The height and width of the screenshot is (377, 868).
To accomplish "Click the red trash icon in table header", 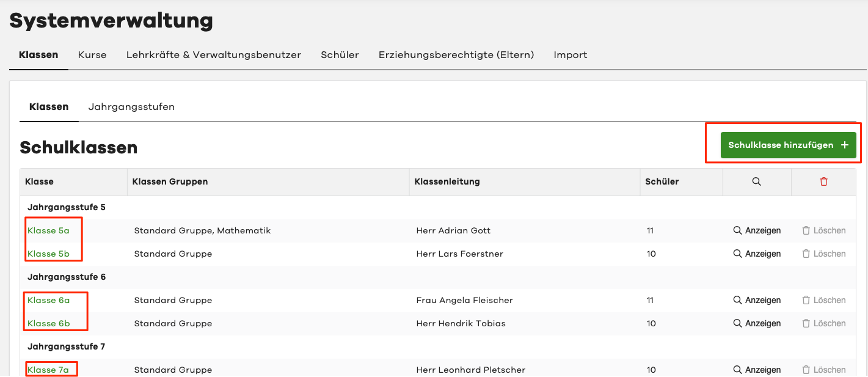I will pyautogui.click(x=823, y=181).
